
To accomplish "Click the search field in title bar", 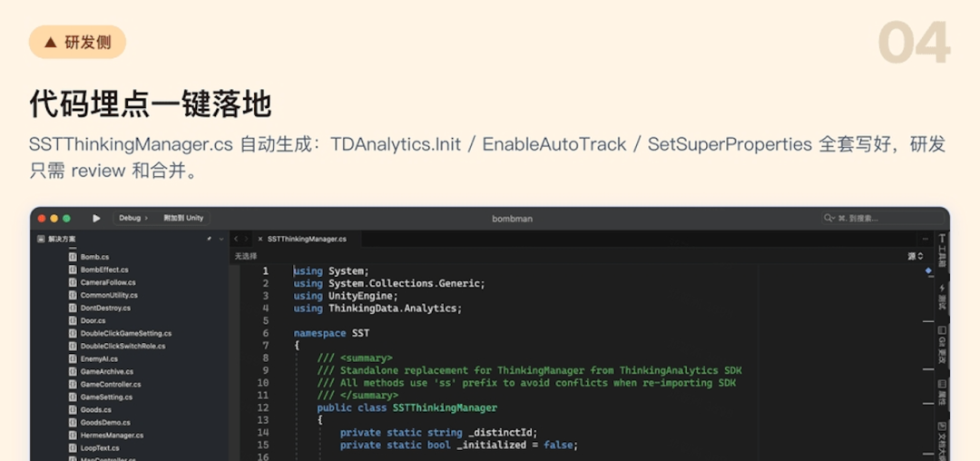I will pos(882,218).
